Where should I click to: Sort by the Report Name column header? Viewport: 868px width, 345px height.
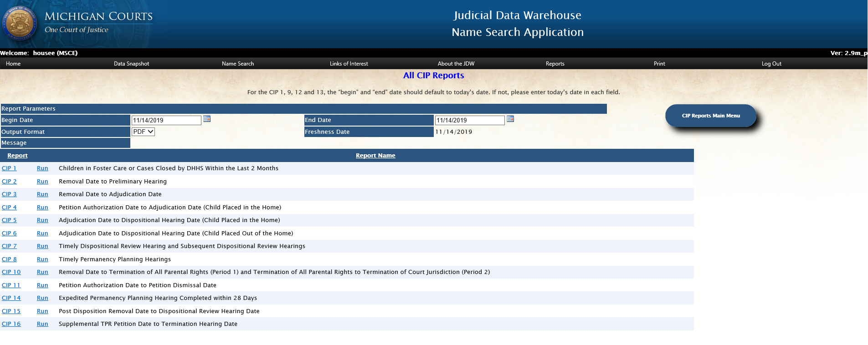coord(375,156)
